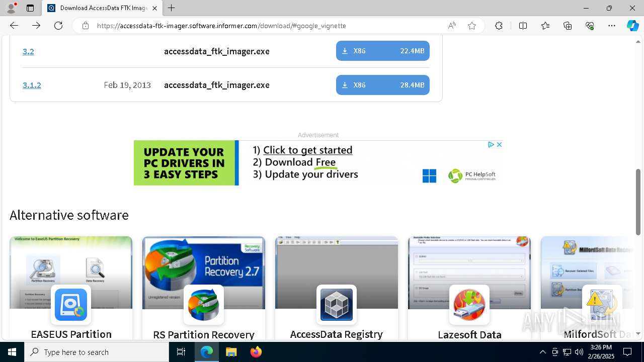Click the page vertical scrollbar thumb
This screenshot has width=644, height=362.
click(638, 202)
